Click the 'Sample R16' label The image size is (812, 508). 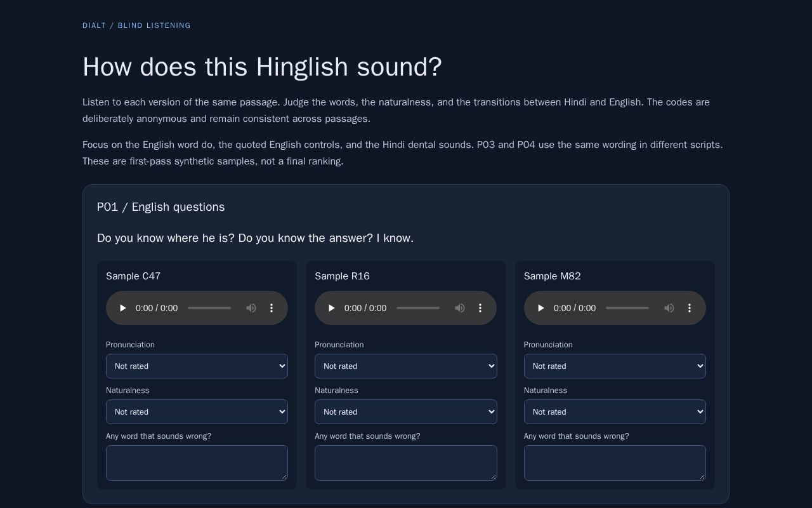342,276
